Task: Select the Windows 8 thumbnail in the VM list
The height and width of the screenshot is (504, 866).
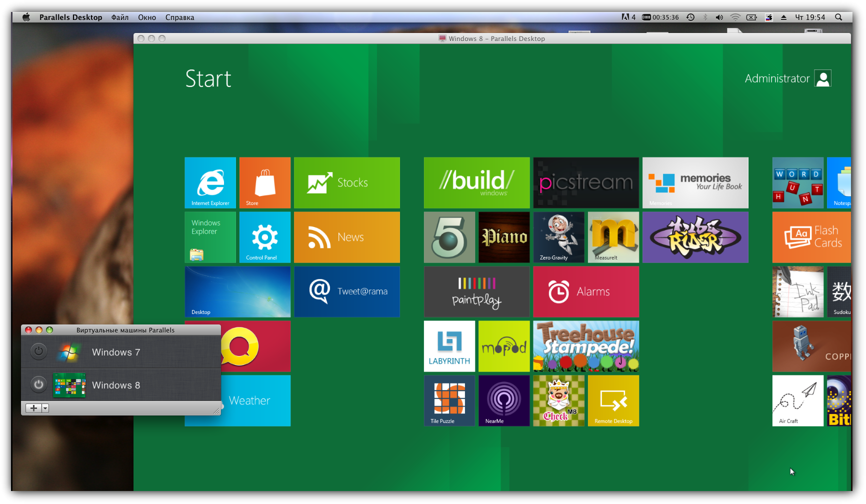Action: (x=69, y=385)
